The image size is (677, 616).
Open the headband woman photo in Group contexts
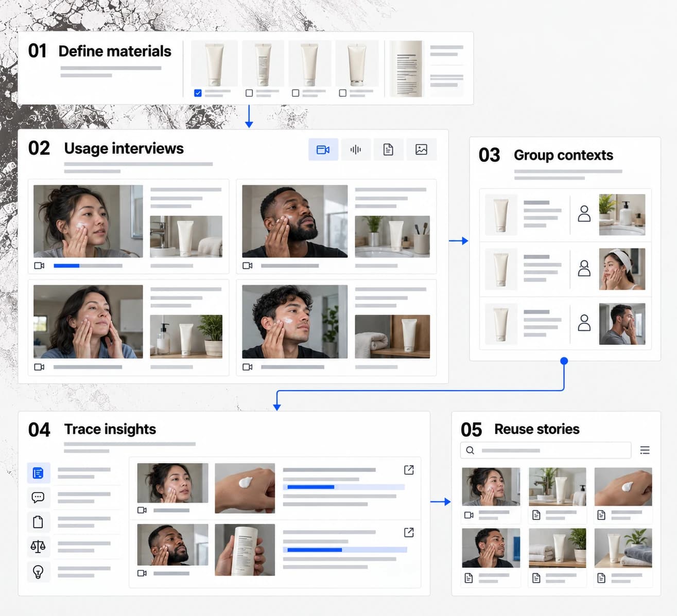coord(622,269)
